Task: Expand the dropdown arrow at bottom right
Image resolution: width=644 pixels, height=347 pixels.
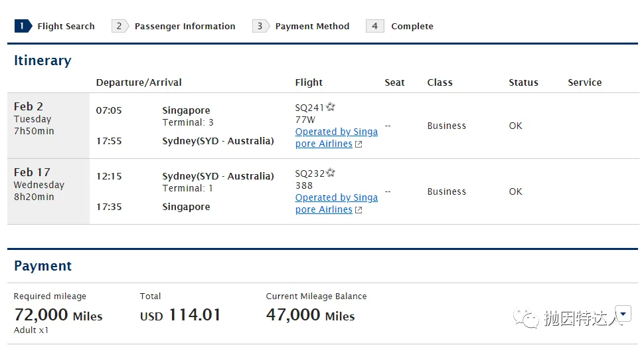Action: click(623, 313)
